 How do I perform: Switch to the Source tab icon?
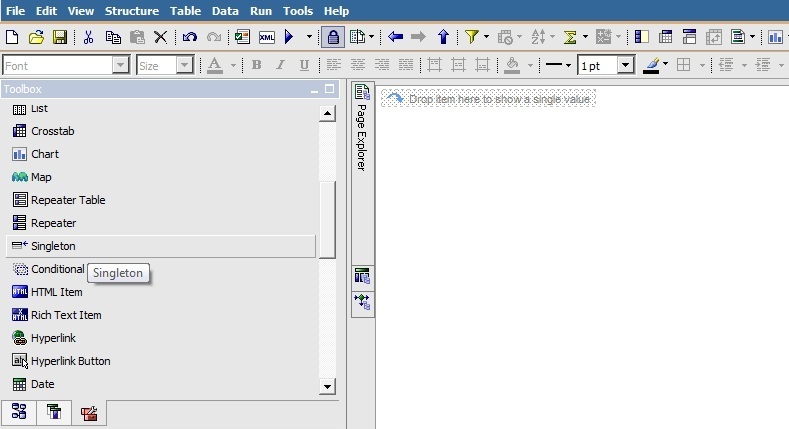(19, 411)
